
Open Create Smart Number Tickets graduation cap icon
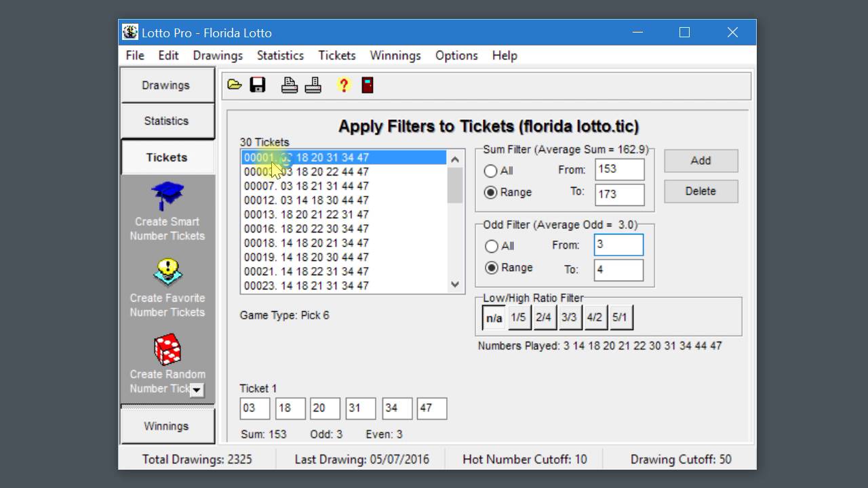pos(167,197)
